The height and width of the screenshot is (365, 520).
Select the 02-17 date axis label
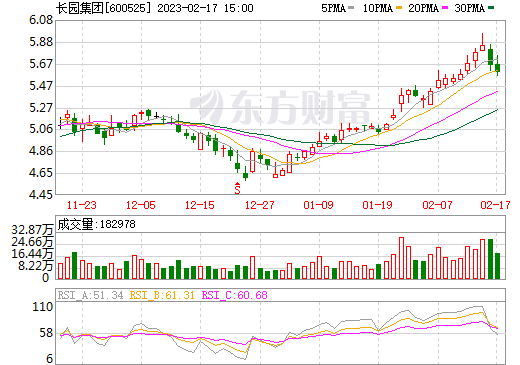495,205
